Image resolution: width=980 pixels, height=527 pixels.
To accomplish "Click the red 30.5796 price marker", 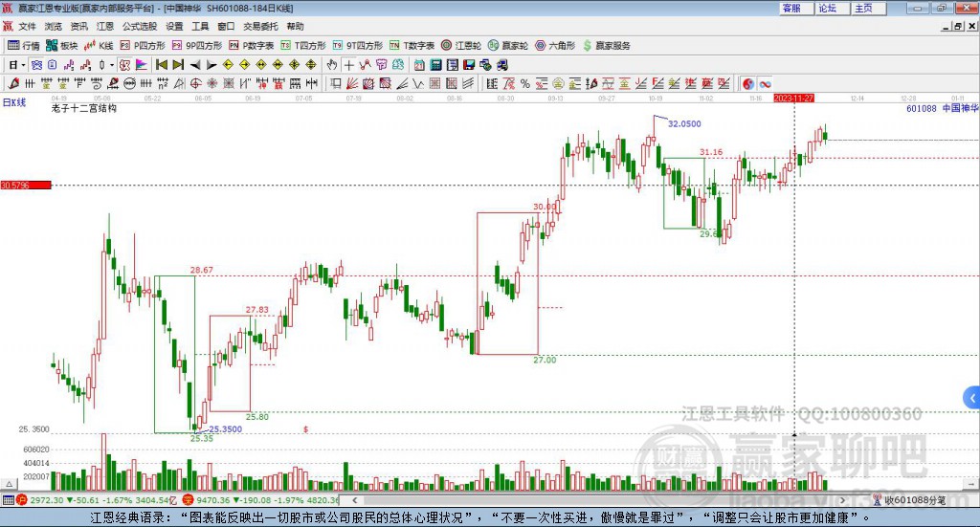I will click(26, 185).
